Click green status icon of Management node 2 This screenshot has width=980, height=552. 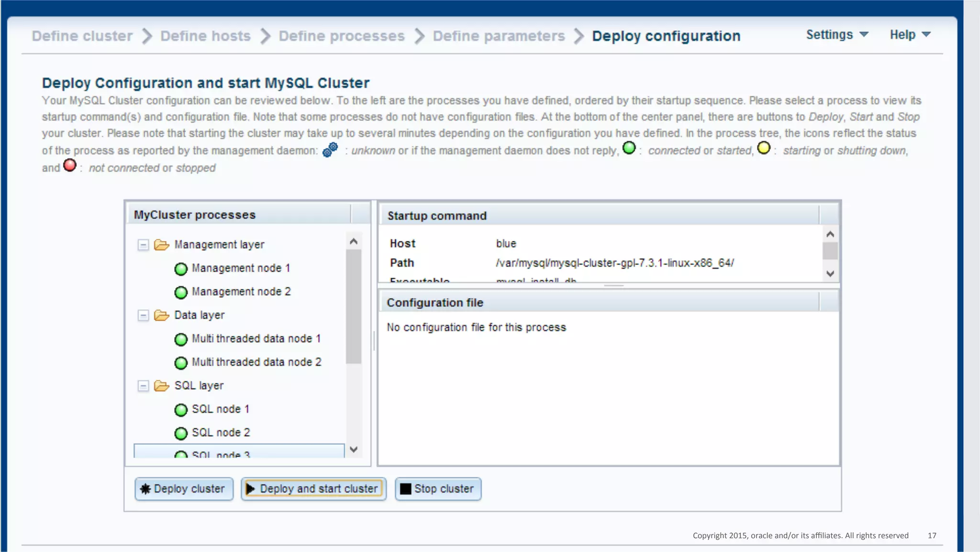tap(181, 293)
